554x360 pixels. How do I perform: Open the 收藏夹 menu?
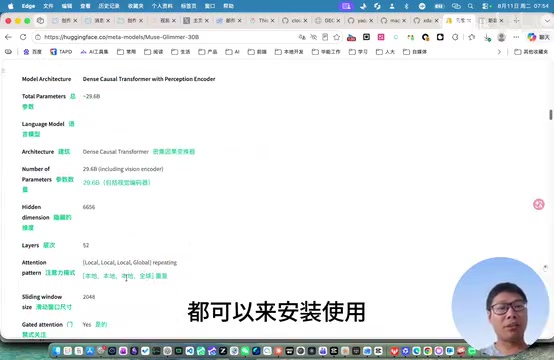[136, 6]
